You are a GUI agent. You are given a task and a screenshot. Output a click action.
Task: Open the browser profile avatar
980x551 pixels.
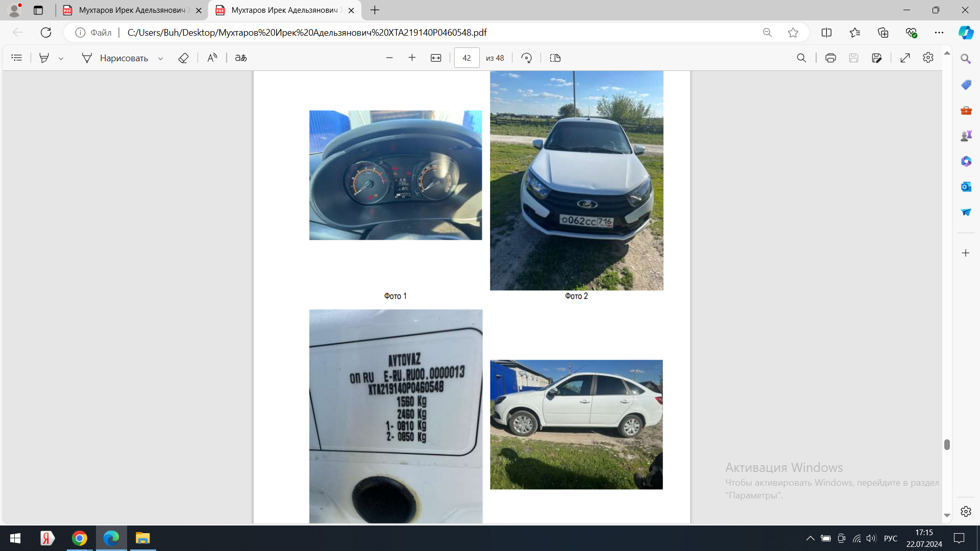15,10
